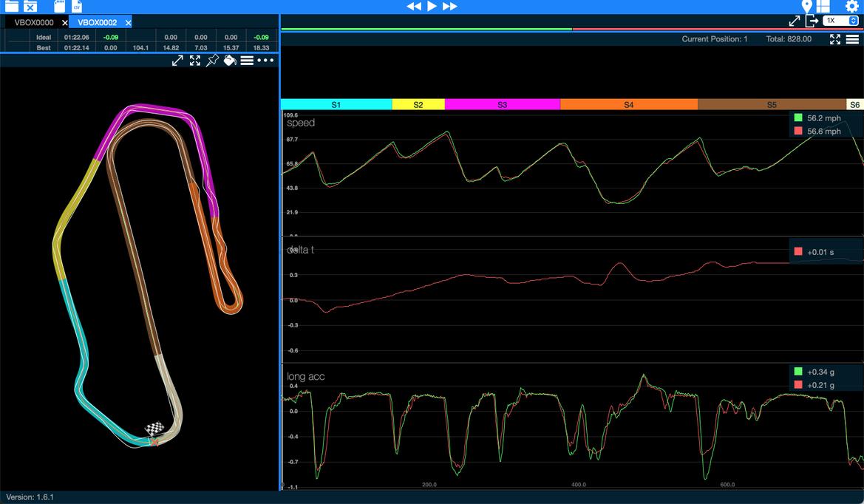
Task: Open the 1X playback speed dropdown
Action: click(841, 21)
